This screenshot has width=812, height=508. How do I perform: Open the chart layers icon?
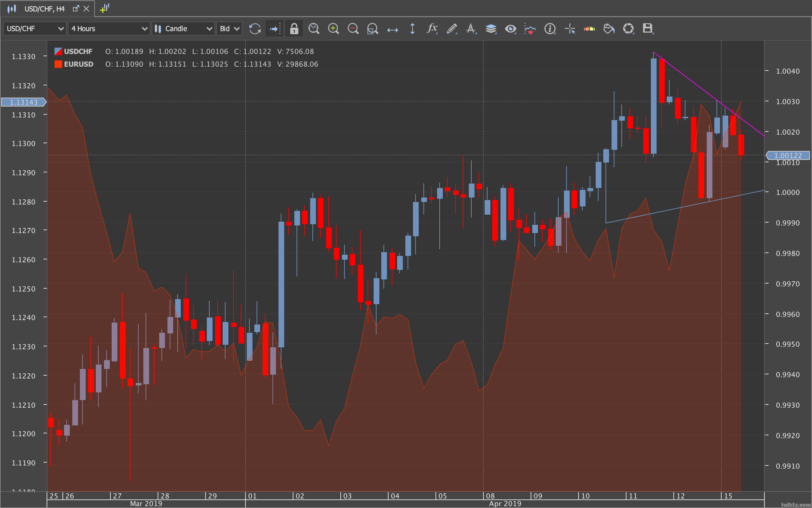tap(491, 29)
